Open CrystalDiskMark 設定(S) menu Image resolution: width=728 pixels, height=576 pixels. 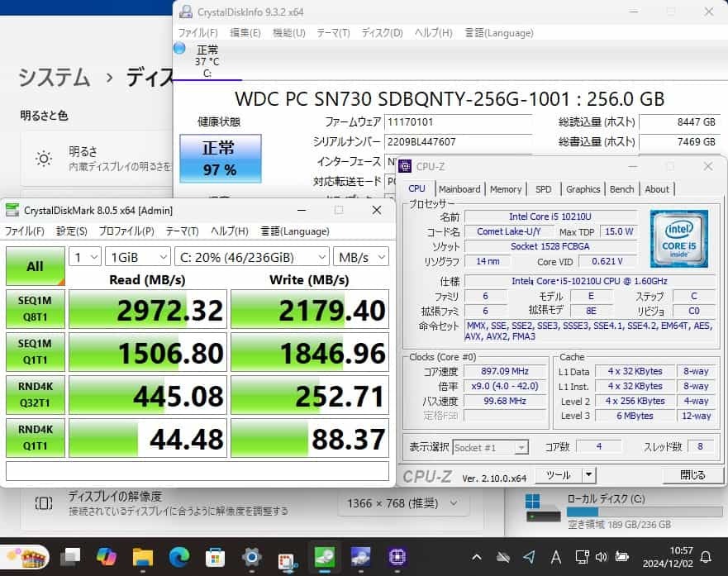(72, 231)
